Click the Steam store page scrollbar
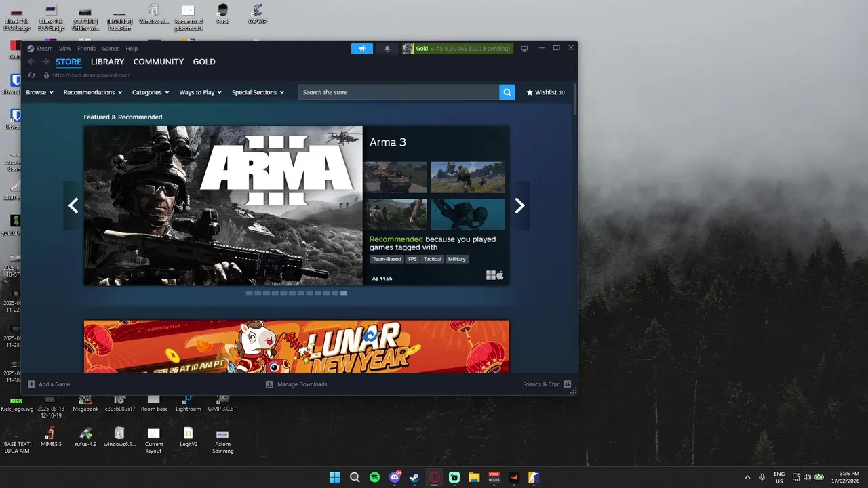This screenshot has width=868, height=488. [x=575, y=99]
